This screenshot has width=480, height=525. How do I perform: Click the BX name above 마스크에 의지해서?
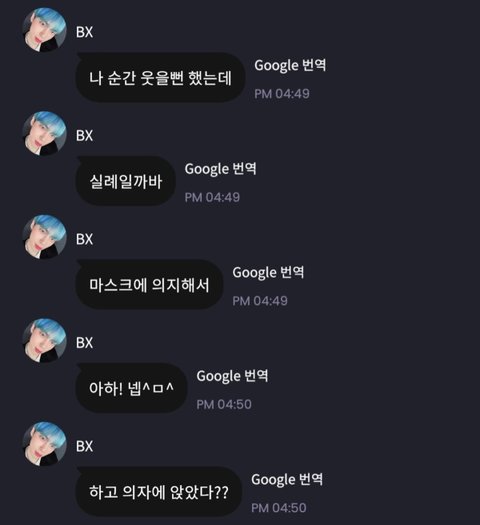(x=84, y=239)
